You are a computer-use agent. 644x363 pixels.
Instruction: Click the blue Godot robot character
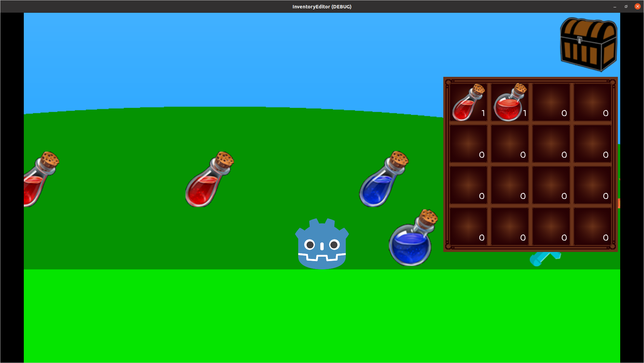point(322,245)
